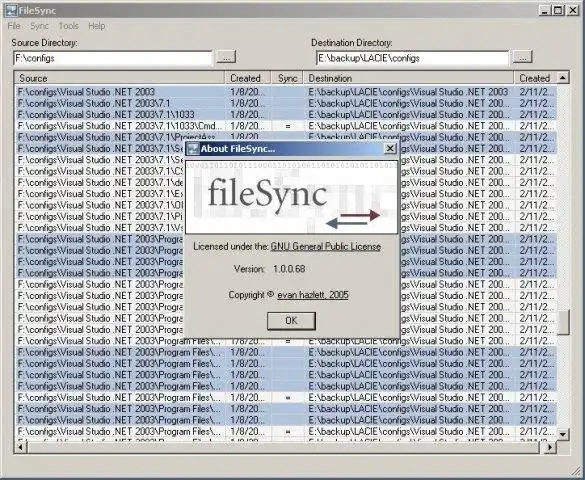Click the Source Directory text field

pos(113,58)
